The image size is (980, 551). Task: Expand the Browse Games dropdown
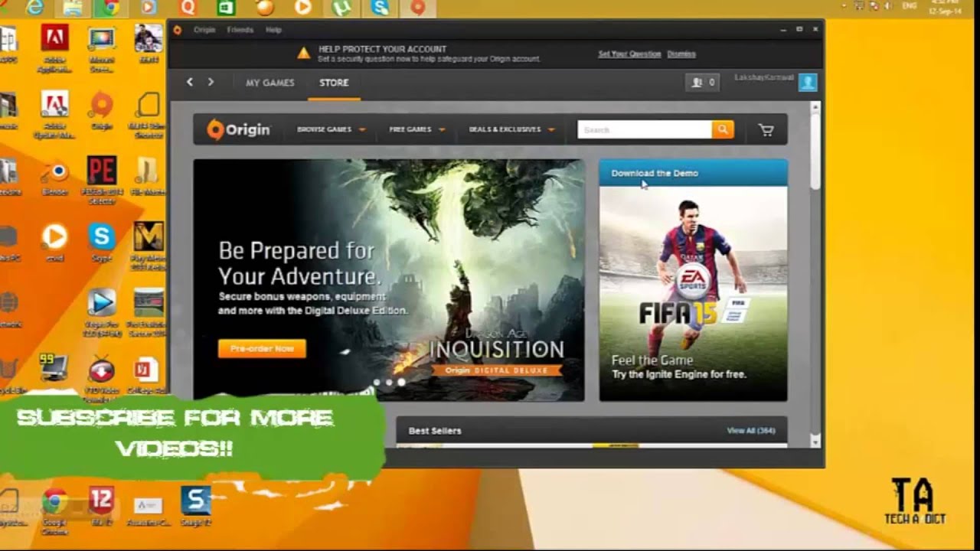tap(331, 129)
